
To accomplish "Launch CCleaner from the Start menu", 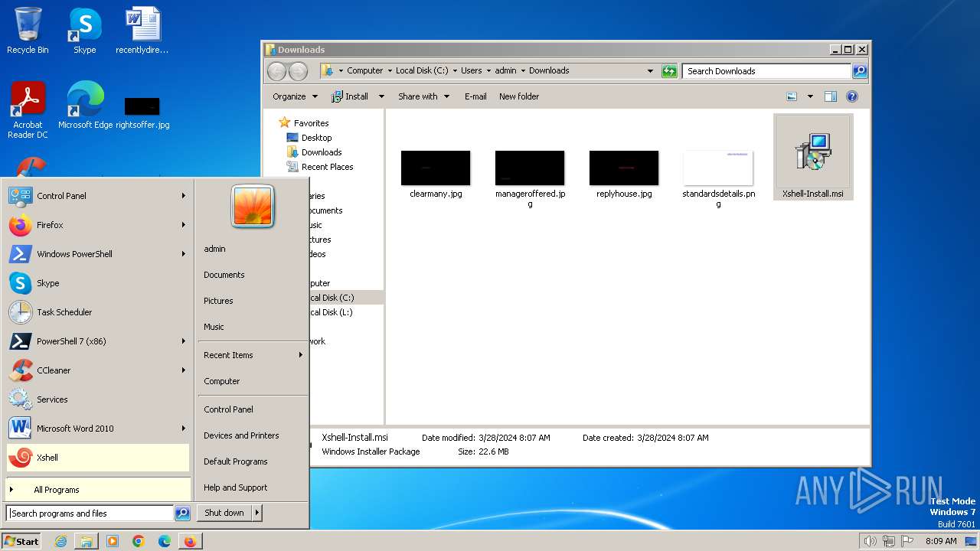I will point(97,370).
